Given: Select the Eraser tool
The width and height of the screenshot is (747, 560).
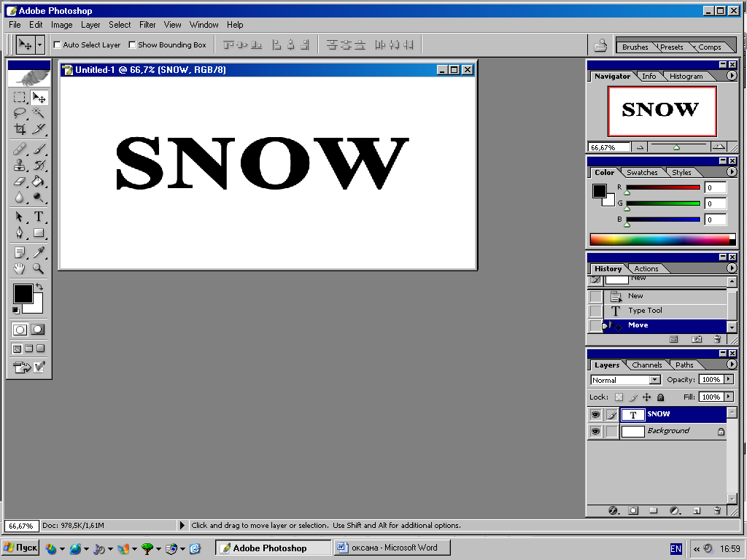Looking at the screenshot, I should pyautogui.click(x=19, y=182).
